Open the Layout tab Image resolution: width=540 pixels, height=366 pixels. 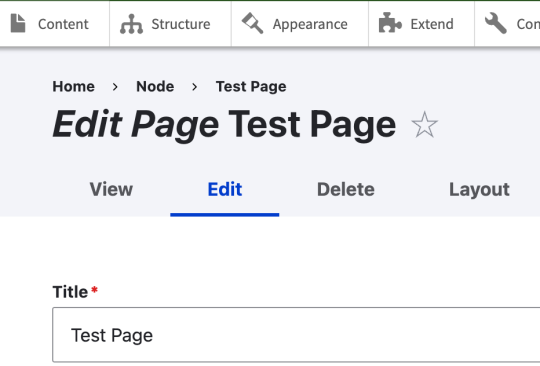coord(479,189)
